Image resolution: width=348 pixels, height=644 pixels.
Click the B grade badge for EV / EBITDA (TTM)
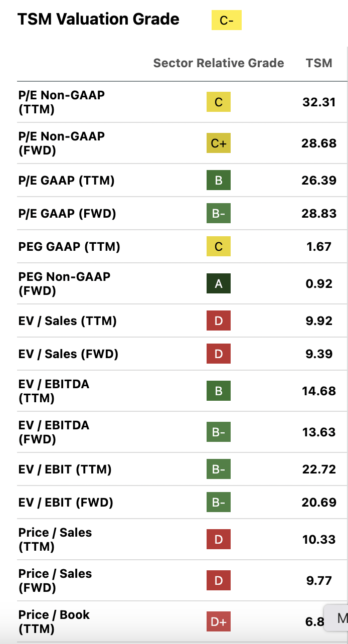click(218, 391)
